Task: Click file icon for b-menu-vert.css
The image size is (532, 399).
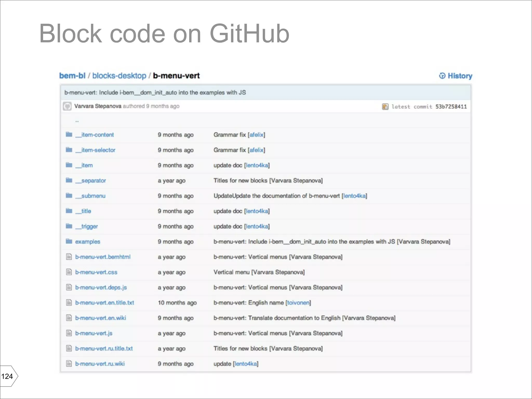Action: point(69,272)
